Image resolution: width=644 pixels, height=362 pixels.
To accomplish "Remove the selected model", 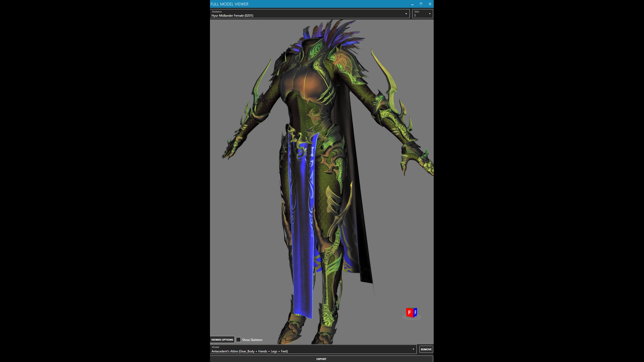I will click(426, 349).
